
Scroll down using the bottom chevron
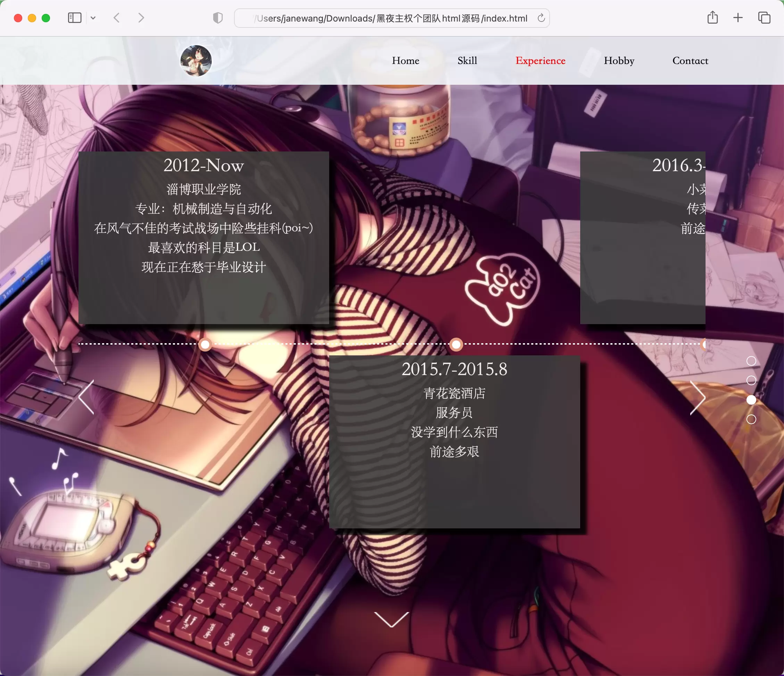(x=393, y=618)
